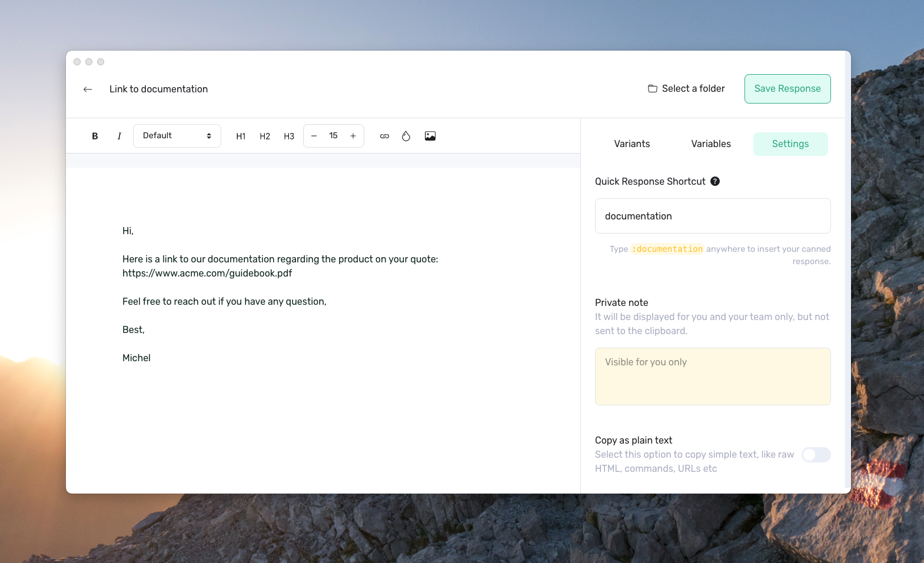924x563 pixels.
Task: Insert an image using the picture icon
Action: pyautogui.click(x=430, y=136)
